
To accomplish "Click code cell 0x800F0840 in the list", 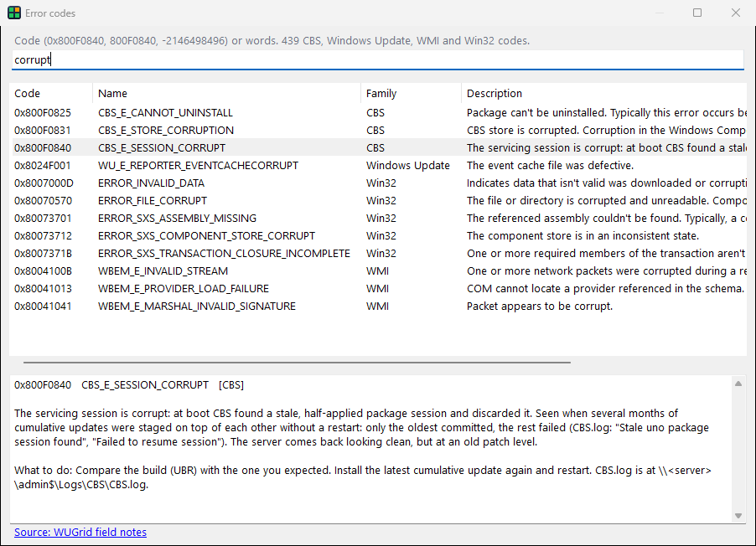I will [x=43, y=148].
